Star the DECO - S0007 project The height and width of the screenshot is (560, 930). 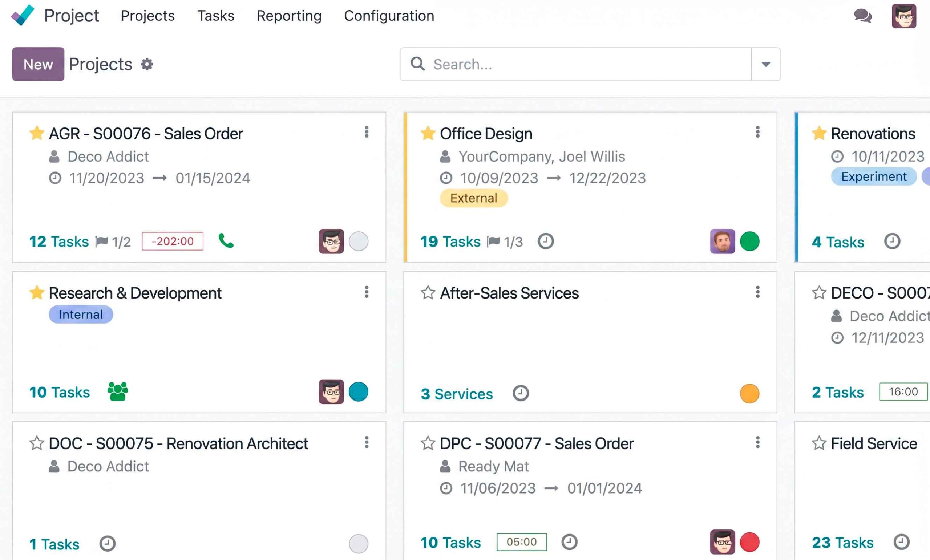tap(819, 292)
